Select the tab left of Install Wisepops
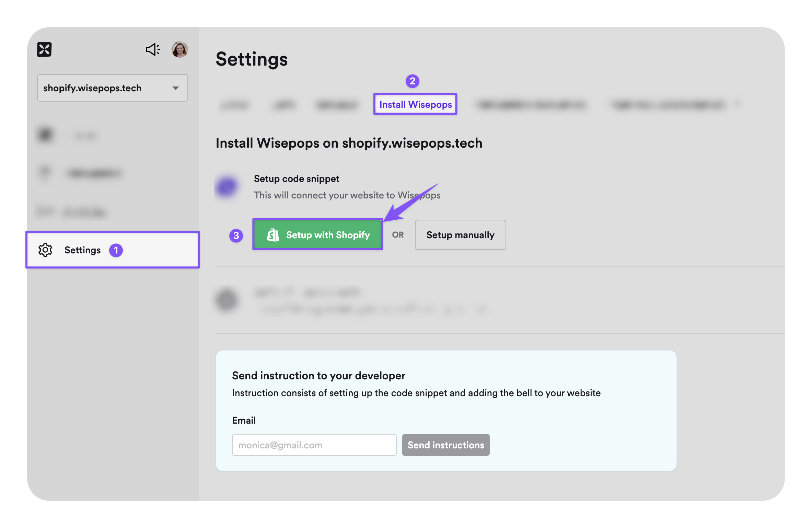Screen dimensions: 812x528 tap(337, 105)
